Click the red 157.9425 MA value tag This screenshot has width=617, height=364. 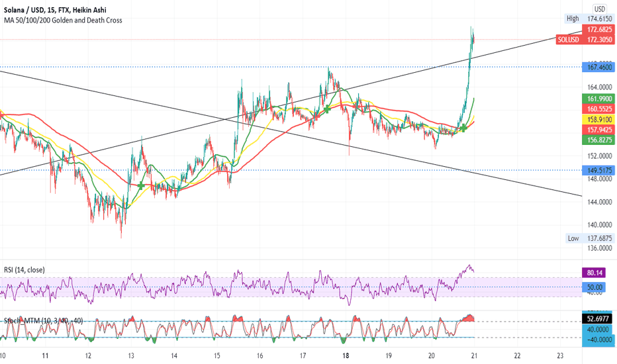click(x=598, y=130)
